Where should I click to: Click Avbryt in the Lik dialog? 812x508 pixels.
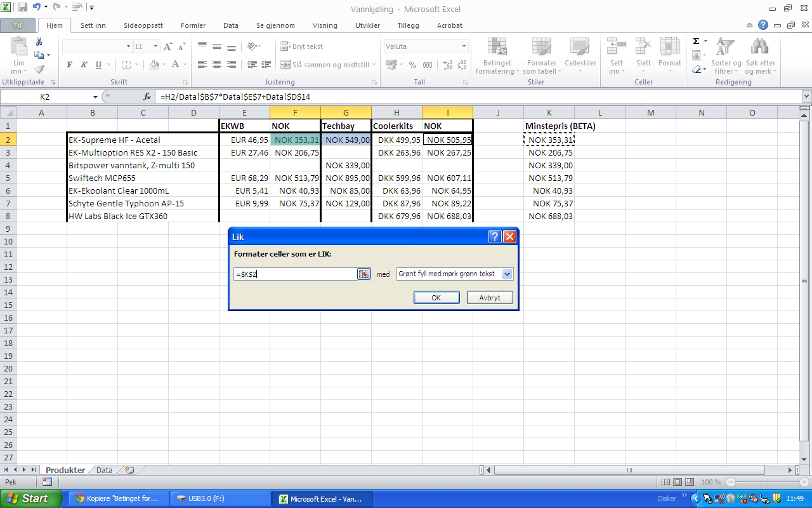coord(490,298)
